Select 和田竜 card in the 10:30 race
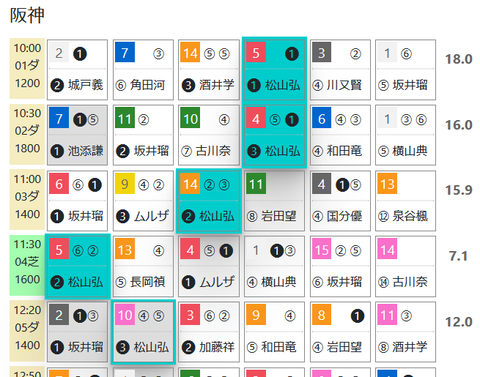 pos(340,135)
